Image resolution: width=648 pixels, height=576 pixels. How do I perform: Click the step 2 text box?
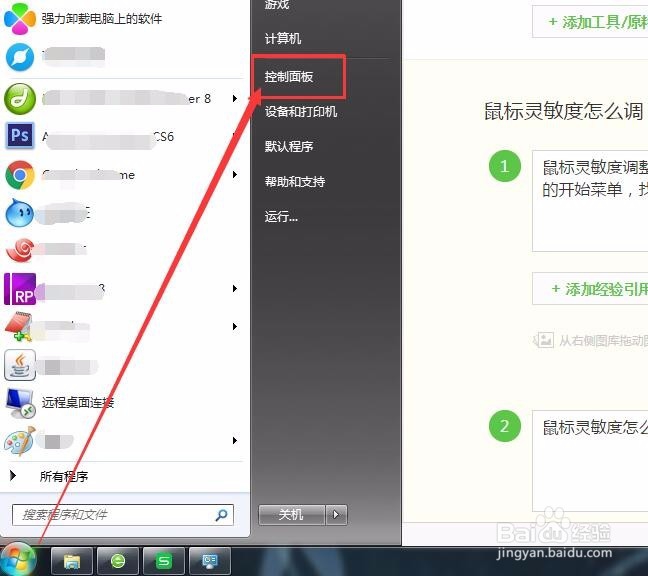[x=590, y=461]
